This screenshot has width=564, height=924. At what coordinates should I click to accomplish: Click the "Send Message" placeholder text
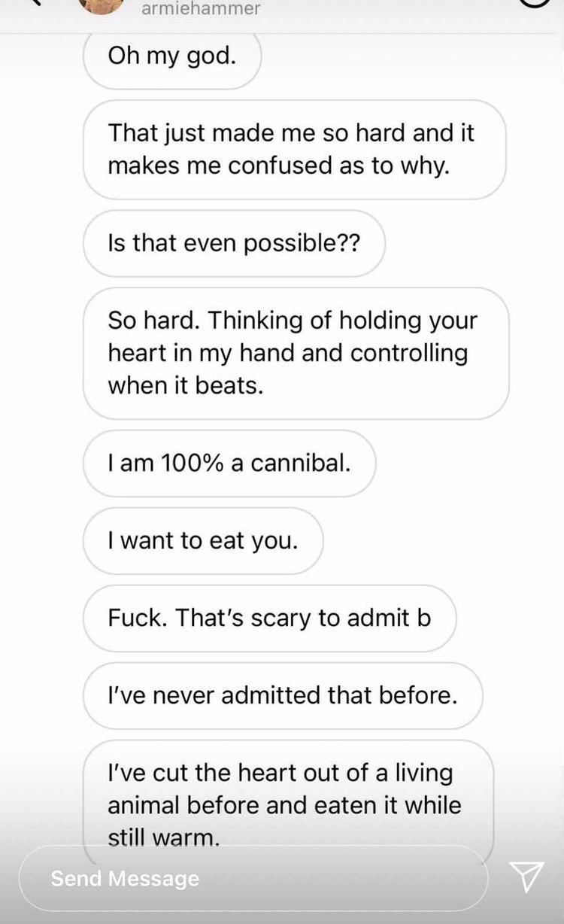tap(125, 878)
